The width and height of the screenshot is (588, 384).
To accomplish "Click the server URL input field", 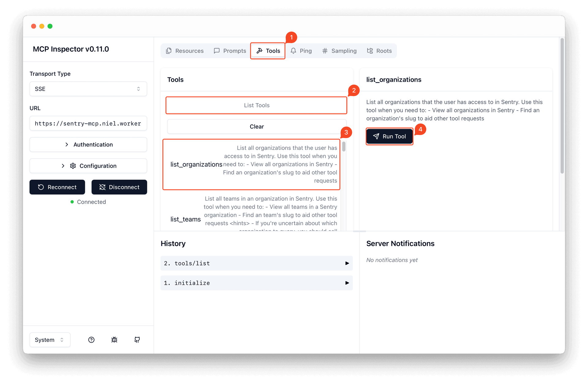I will 88,123.
